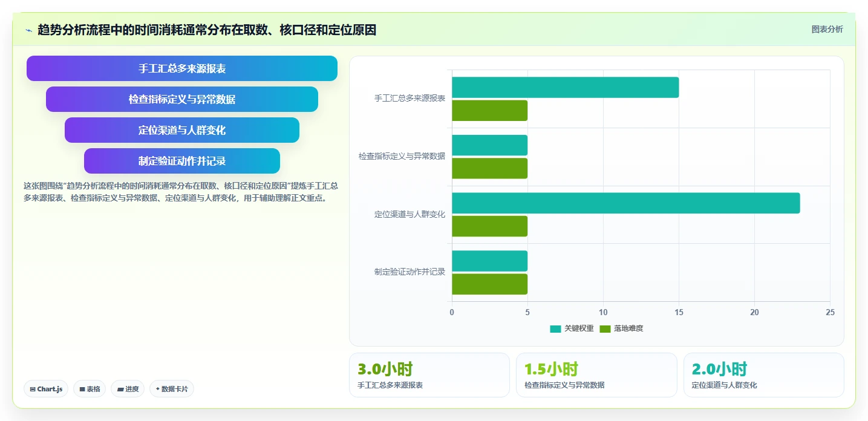The height and width of the screenshot is (421, 868).
Task: Click the page title 趋势分析流程中的时间消耗
Action: click(x=207, y=30)
